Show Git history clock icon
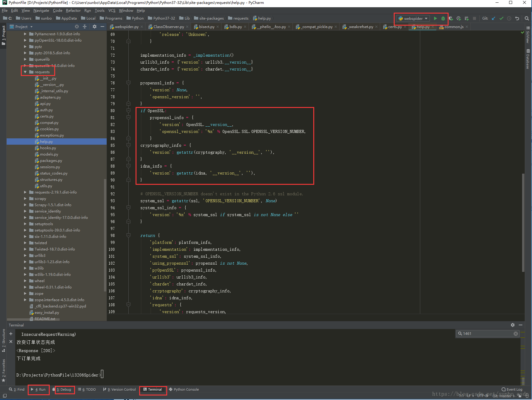The height and width of the screenshot is (400, 532). pyautogui.click(x=509, y=18)
